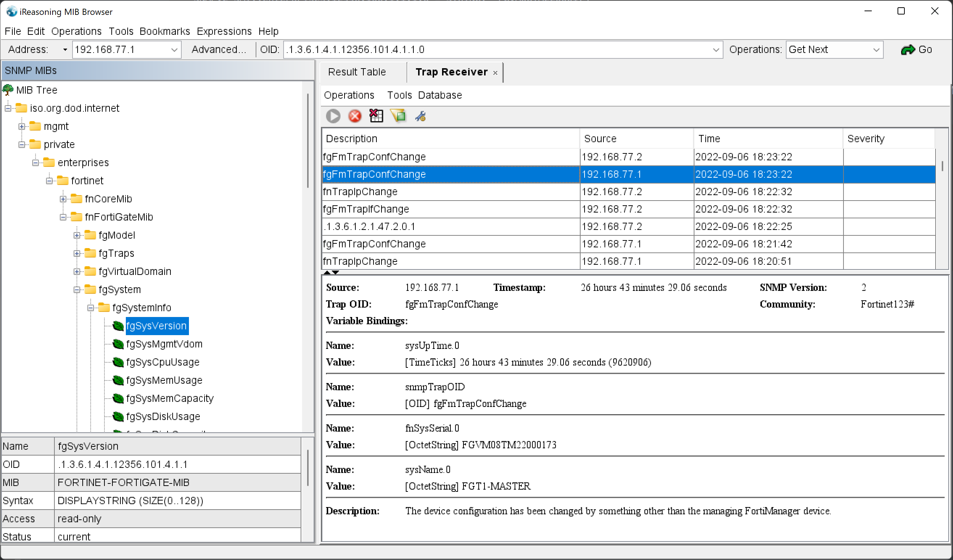The image size is (953, 560).
Task: Expand the fgTraps folder node
Action: (77, 254)
